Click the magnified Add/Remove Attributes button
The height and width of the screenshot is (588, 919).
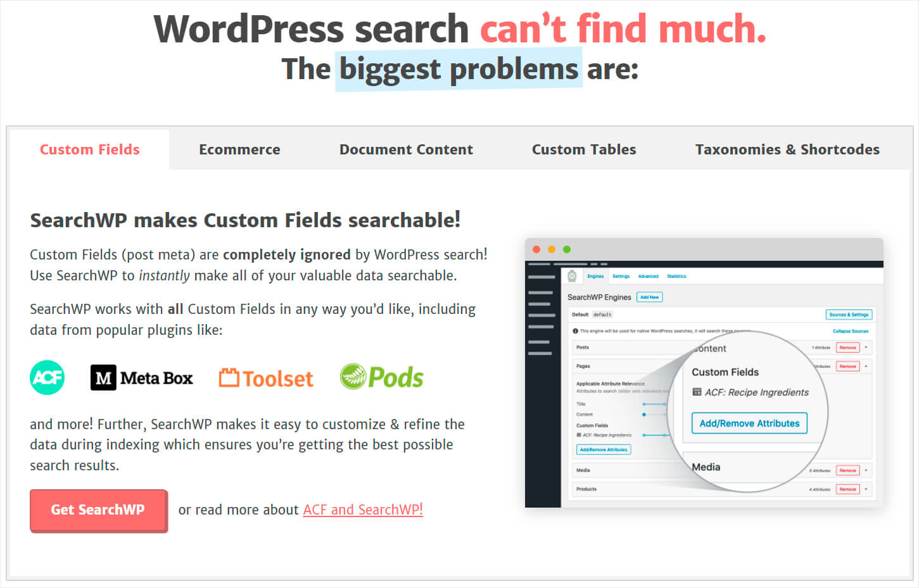coord(749,423)
